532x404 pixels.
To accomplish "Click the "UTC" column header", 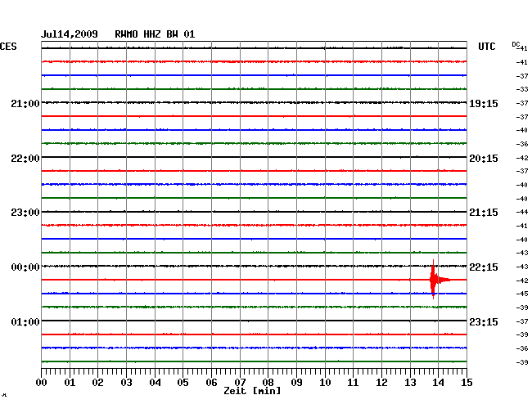I will coord(486,47).
